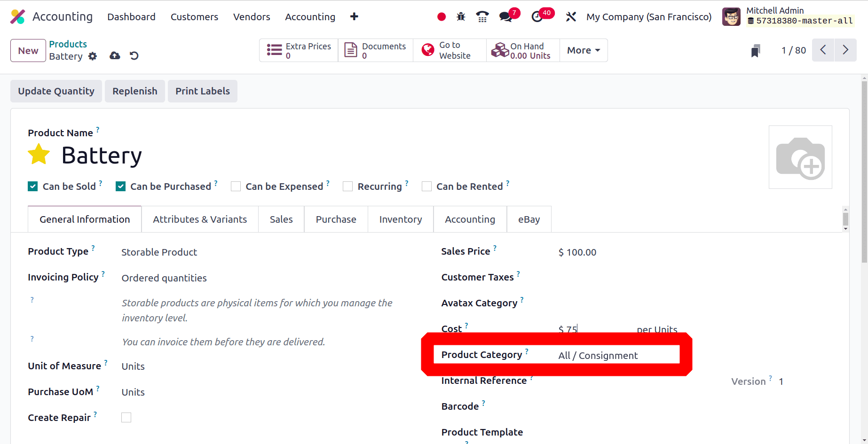Switch to eBay tab
The image size is (868, 444).
529,219
